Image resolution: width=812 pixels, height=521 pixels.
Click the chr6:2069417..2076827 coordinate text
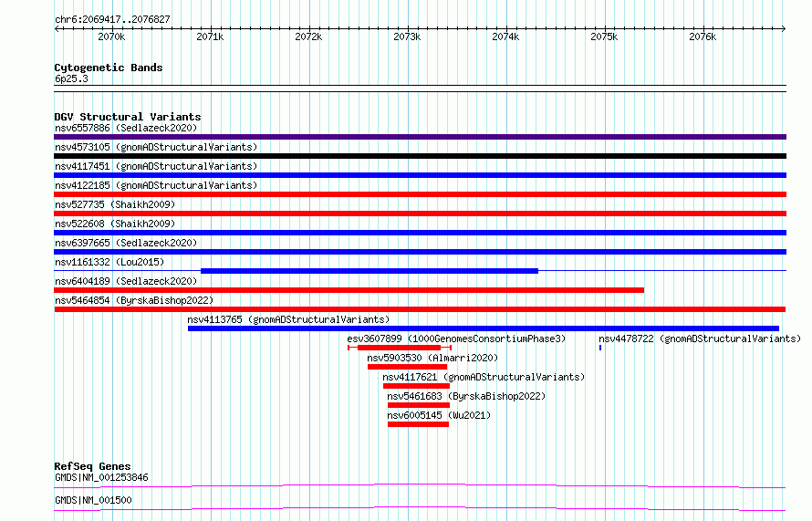[112, 20]
